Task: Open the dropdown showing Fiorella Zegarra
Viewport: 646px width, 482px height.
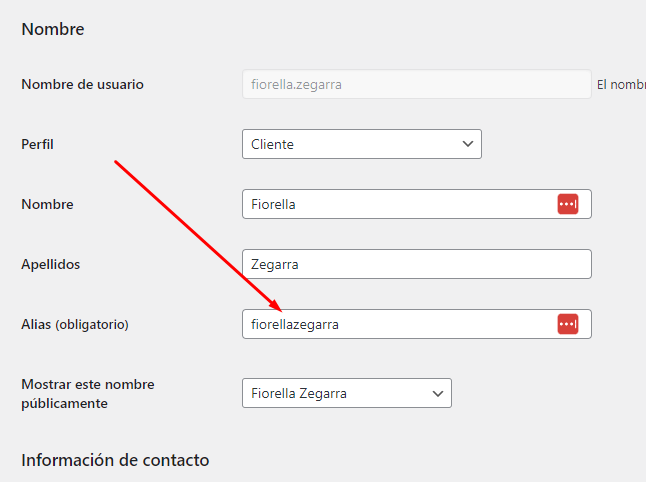Action: (x=335, y=394)
